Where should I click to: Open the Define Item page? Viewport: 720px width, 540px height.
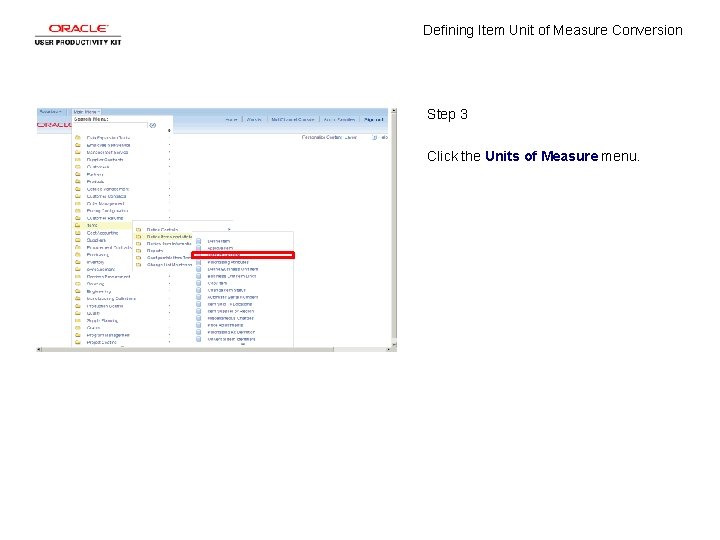[x=219, y=241]
